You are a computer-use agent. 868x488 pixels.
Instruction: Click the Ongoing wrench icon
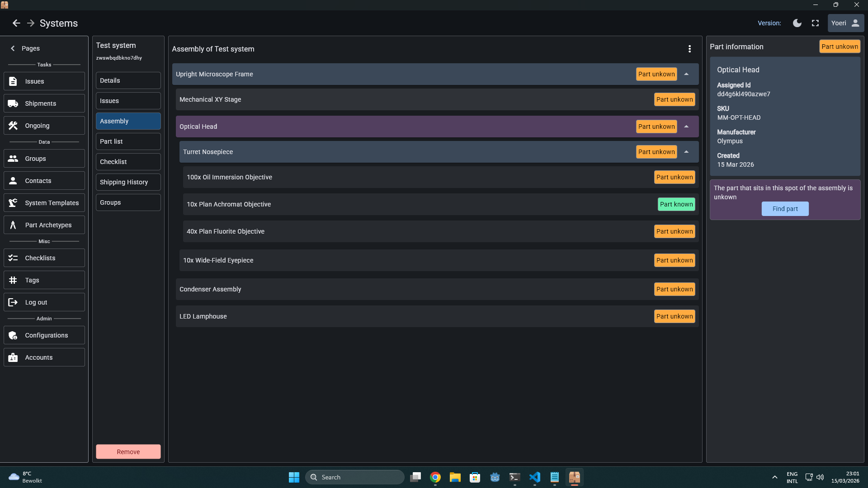click(13, 125)
